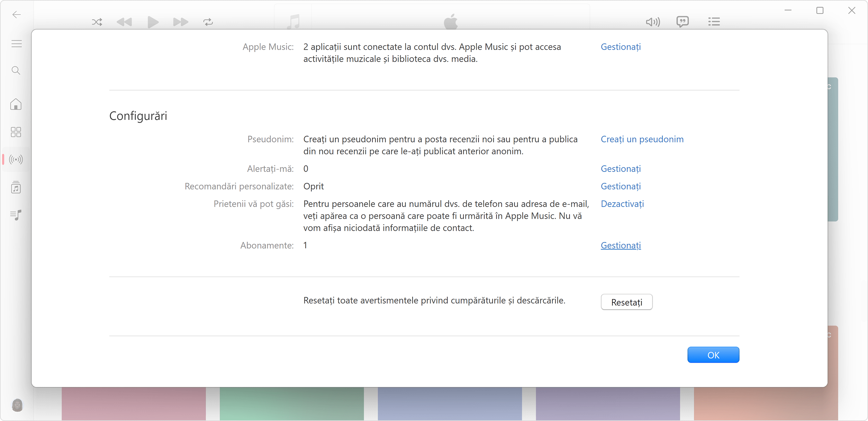The image size is (868, 421).
Task: Adjust the volume control
Action: click(653, 22)
